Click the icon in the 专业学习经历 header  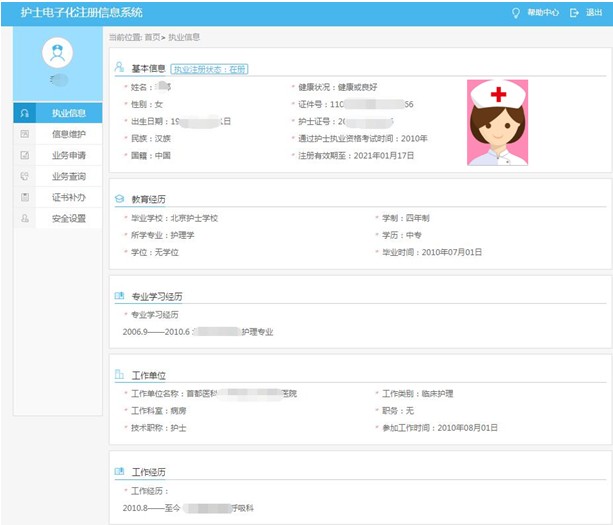[120, 296]
